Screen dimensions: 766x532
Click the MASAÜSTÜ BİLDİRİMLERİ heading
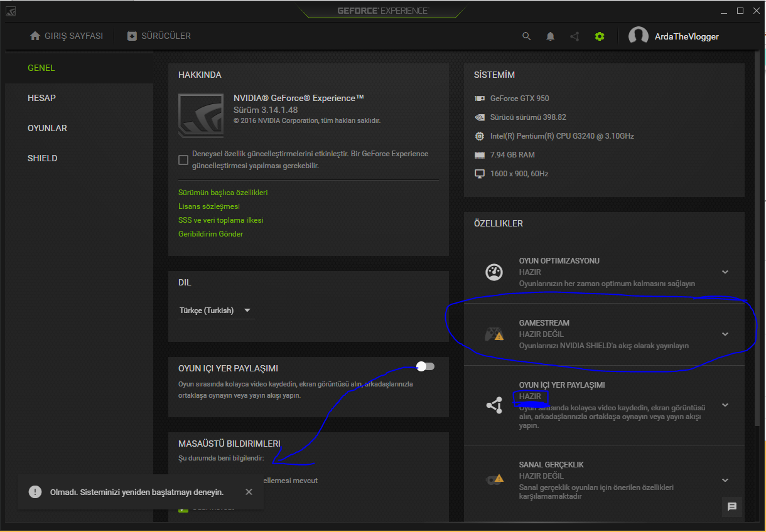pos(229,444)
